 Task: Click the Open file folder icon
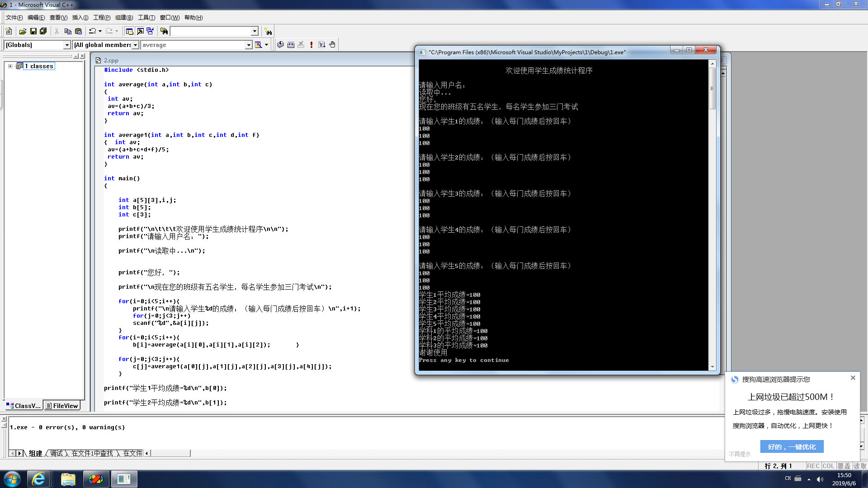[x=23, y=31]
